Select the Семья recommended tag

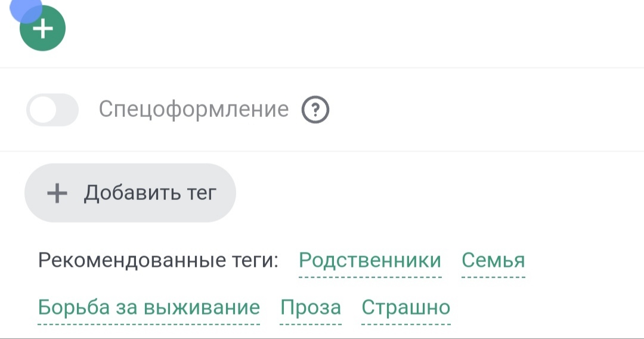click(x=493, y=261)
